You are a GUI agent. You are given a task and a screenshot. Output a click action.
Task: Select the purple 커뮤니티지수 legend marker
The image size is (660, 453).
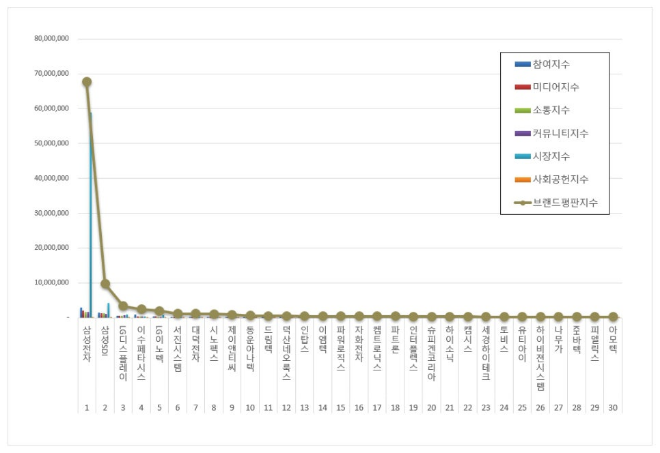click(522, 133)
